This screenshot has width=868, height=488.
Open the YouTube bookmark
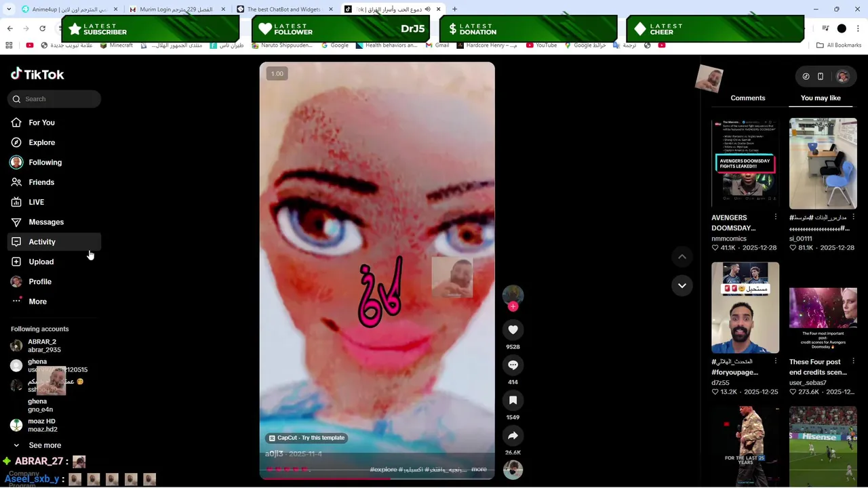[x=541, y=45]
